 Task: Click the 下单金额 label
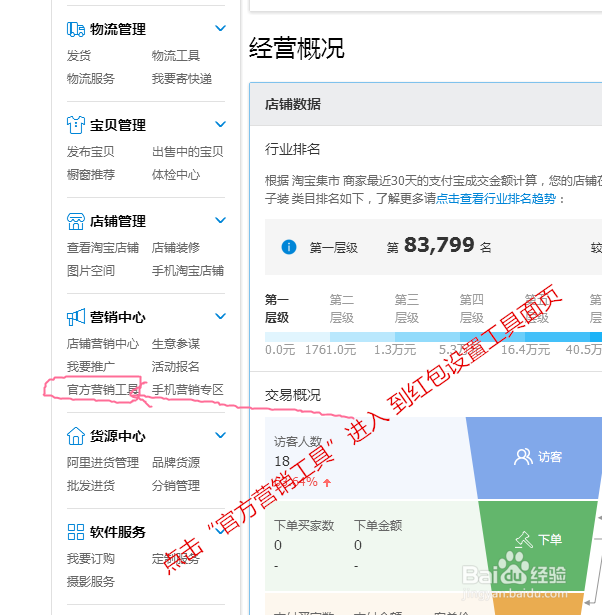pos(378,525)
